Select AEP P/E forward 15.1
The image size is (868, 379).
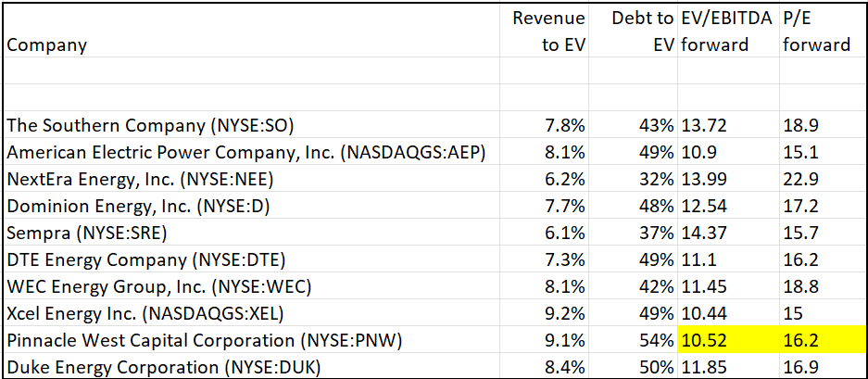pos(822,152)
